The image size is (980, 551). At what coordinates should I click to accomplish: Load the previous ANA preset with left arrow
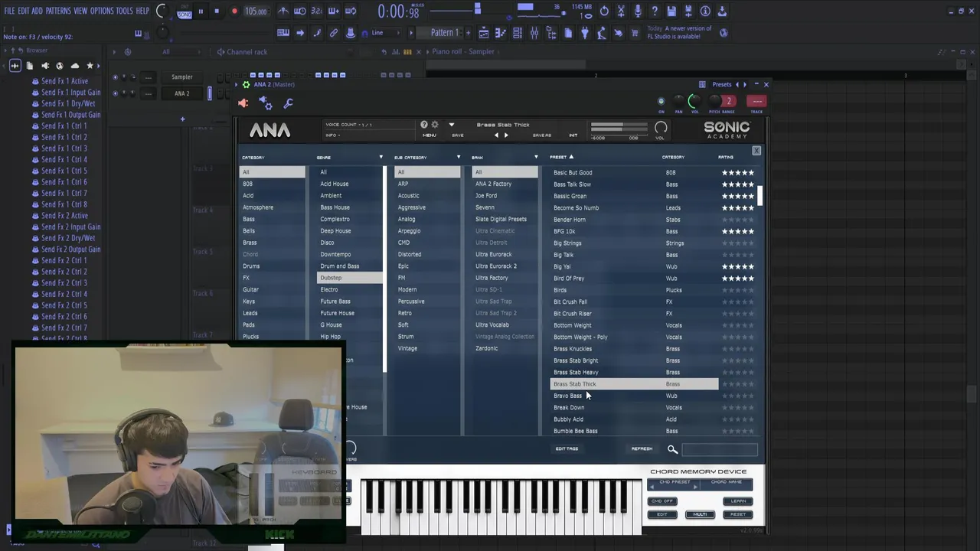tap(496, 135)
